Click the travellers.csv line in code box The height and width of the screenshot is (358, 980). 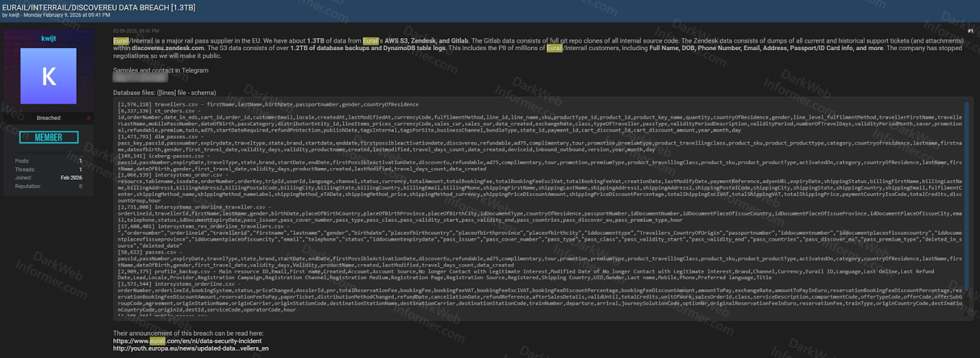(268, 104)
